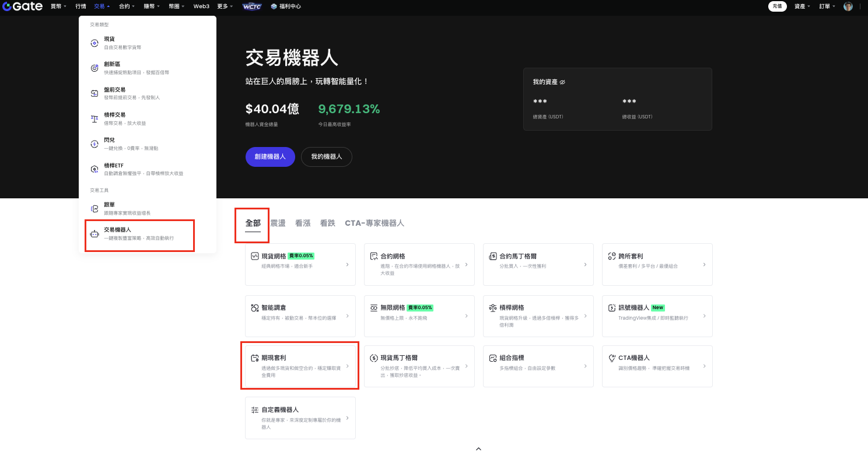868x455 pixels.
Task: Click the Gate logo in header
Action: click(23, 6)
